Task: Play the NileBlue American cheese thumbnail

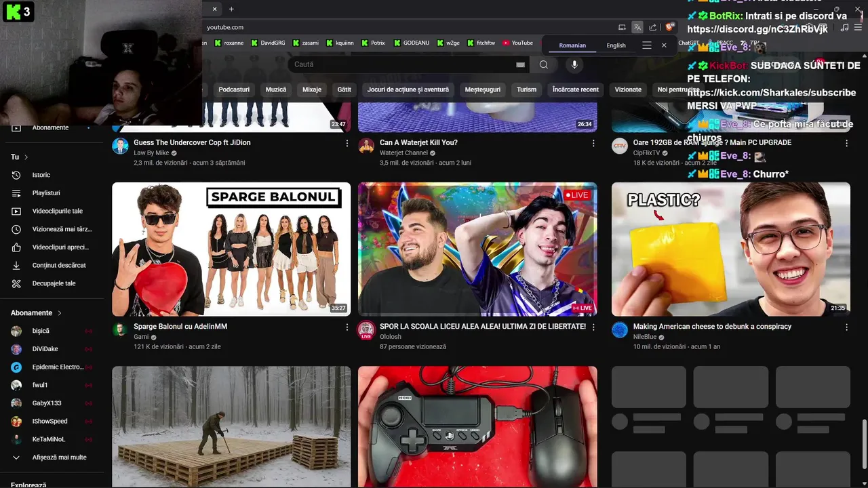Action: (731, 249)
